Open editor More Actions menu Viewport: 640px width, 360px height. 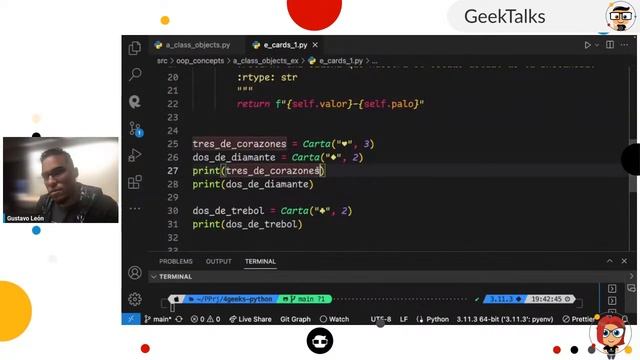click(x=624, y=44)
